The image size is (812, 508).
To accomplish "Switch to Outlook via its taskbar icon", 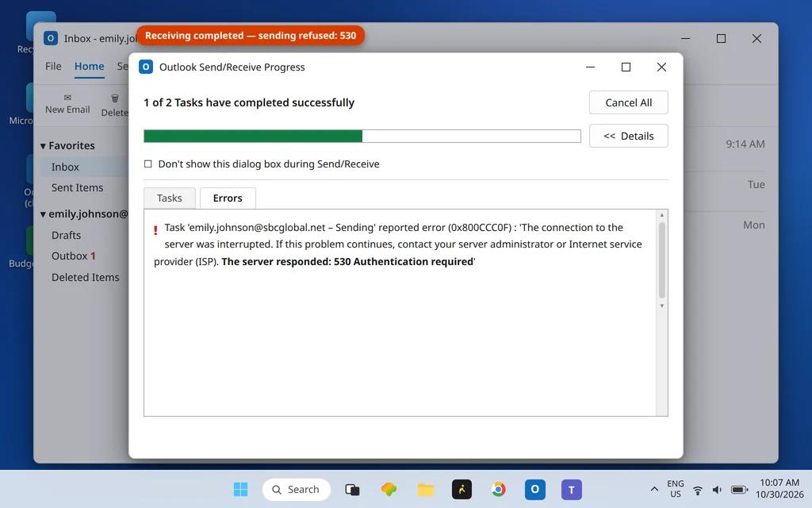I will pyautogui.click(x=535, y=489).
